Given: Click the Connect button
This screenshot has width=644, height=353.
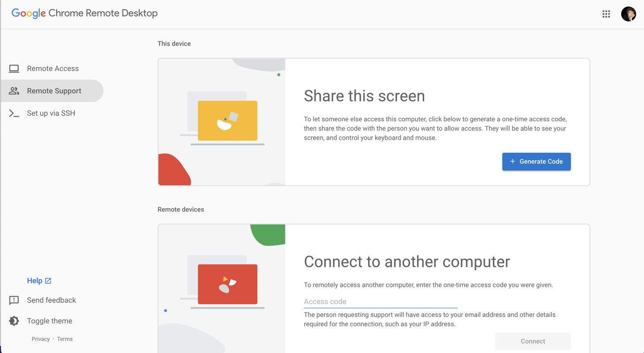Looking at the screenshot, I should pos(533,341).
